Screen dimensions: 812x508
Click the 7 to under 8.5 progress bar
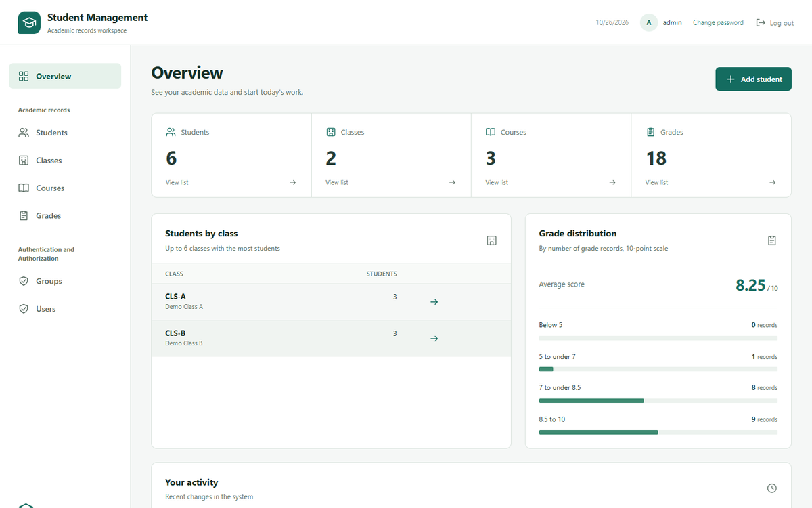click(658, 400)
